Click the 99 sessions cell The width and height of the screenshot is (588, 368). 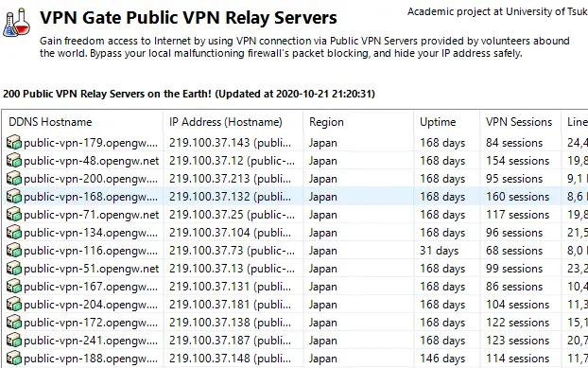point(514,269)
